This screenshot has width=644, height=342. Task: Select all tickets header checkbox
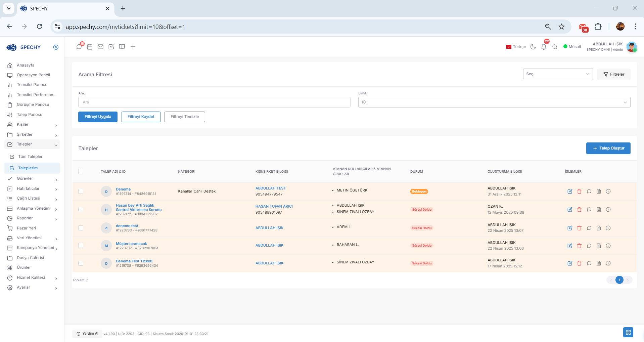tap(81, 172)
